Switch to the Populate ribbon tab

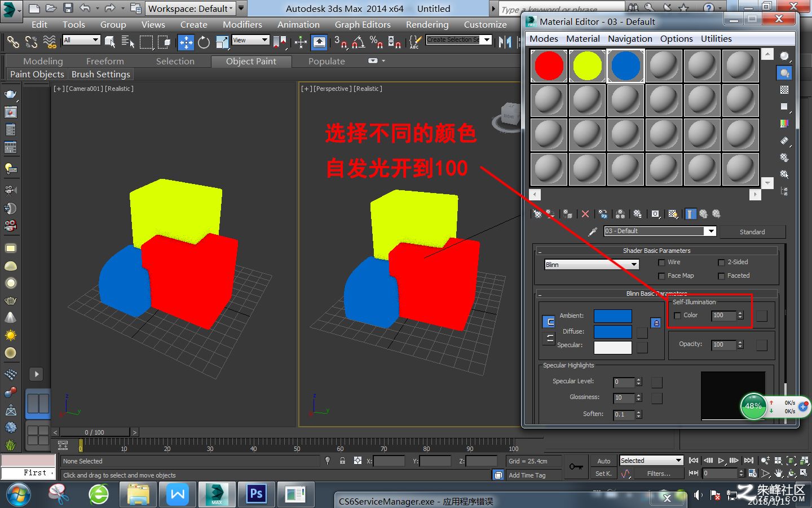326,61
